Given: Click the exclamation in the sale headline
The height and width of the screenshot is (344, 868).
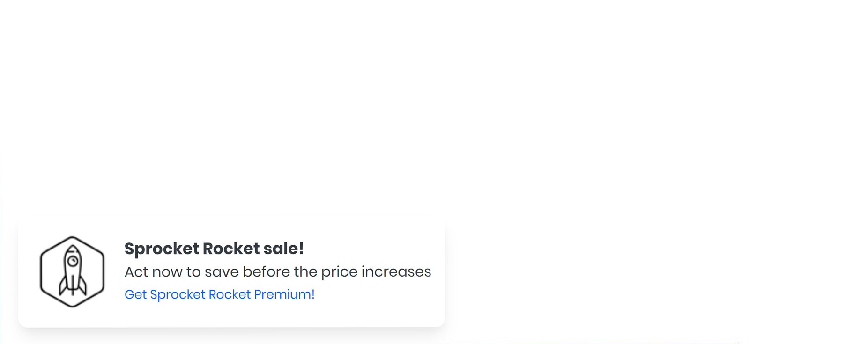Looking at the screenshot, I should click(x=301, y=249).
